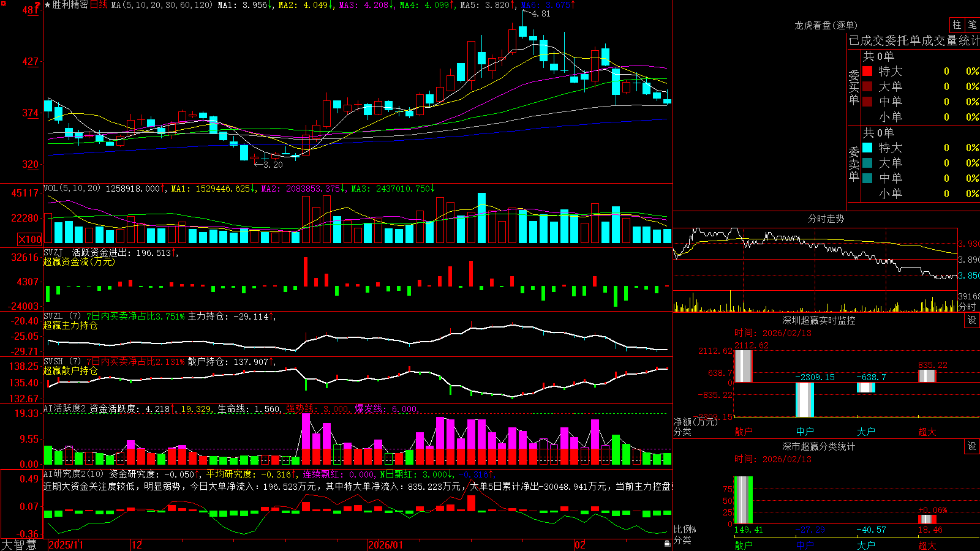Click the 日线 period label
Screen dimensions: 980x551
[99, 5]
